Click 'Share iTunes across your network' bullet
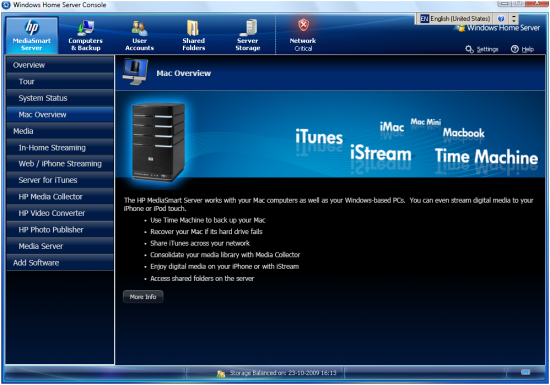550x385 pixels. click(x=200, y=243)
